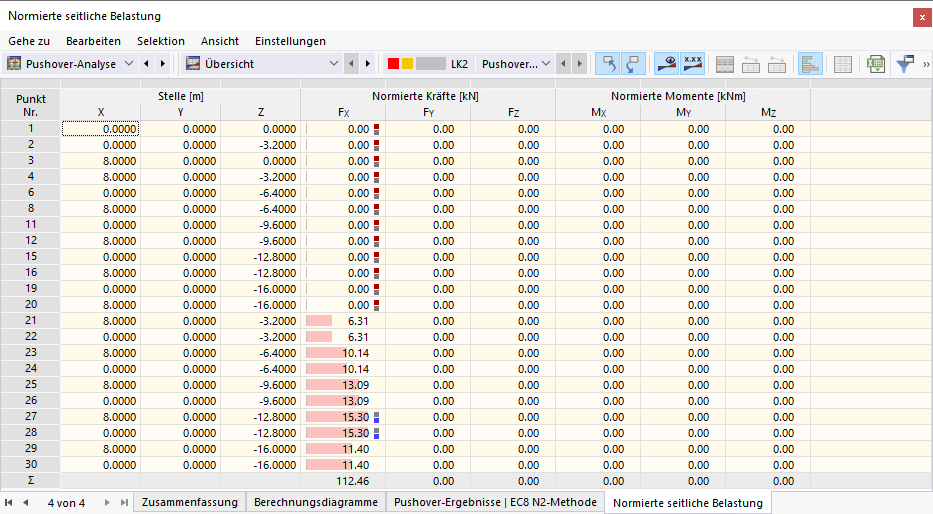Viewport: 933px width, 514px height.
Task: Open the Pushover-Analyse dropdown
Action: tap(129, 64)
